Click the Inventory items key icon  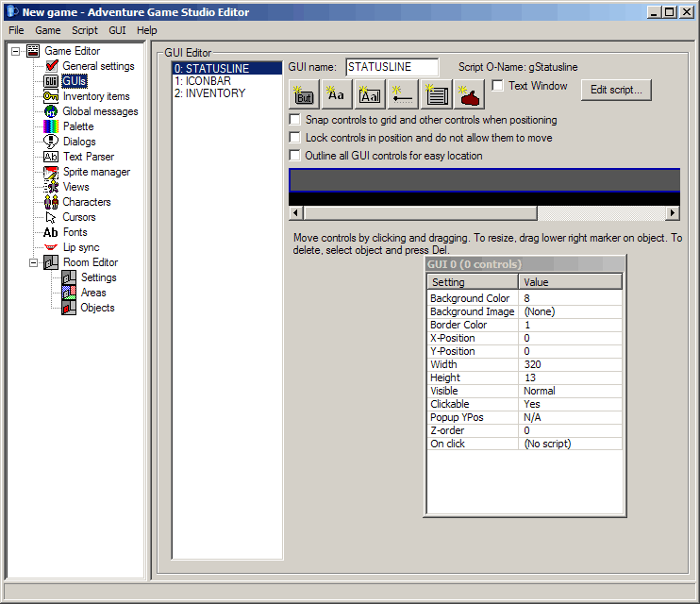tap(51, 96)
